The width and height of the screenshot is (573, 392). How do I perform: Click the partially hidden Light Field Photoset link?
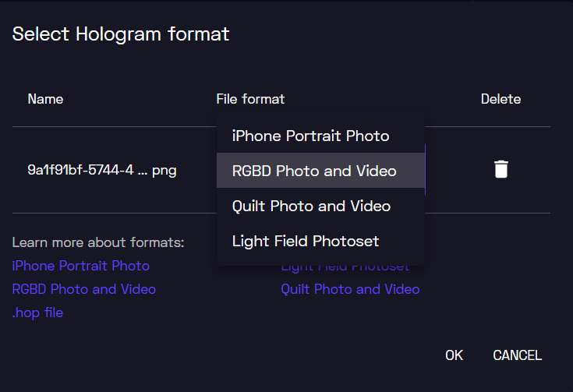click(x=345, y=269)
